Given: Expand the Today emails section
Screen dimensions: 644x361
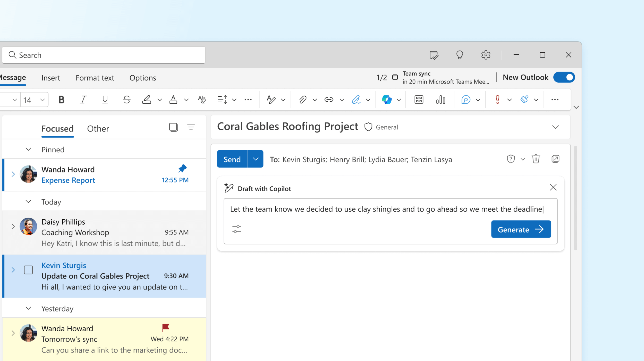Looking at the screenshot, I should pos(27,202).
